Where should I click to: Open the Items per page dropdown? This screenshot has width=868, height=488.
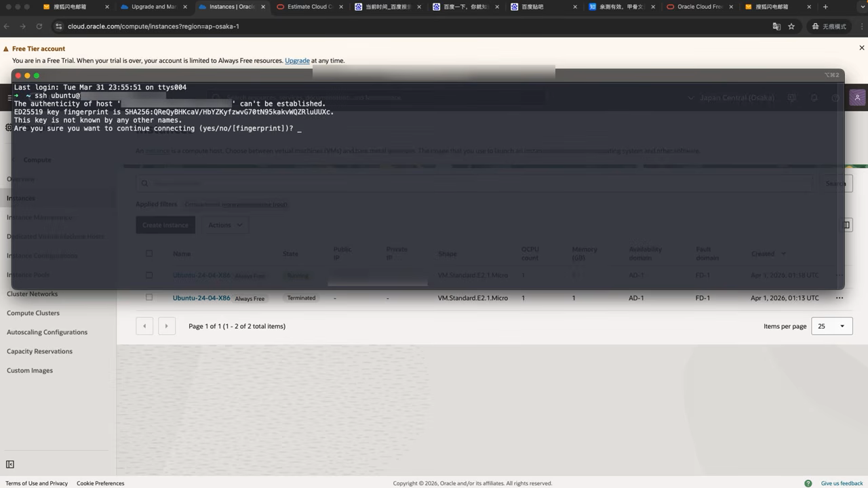pyautogui.click(x=831, y=326)
